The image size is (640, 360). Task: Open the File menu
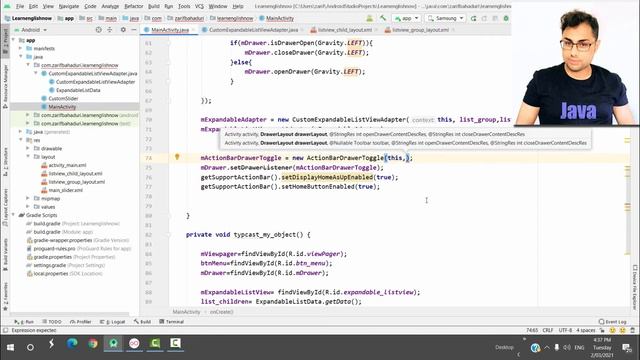pos(20,6)
